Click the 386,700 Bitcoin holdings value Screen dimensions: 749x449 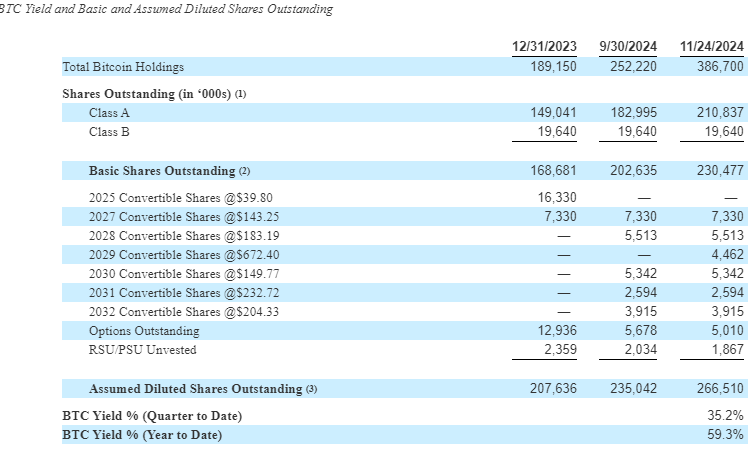coord(720,67)
